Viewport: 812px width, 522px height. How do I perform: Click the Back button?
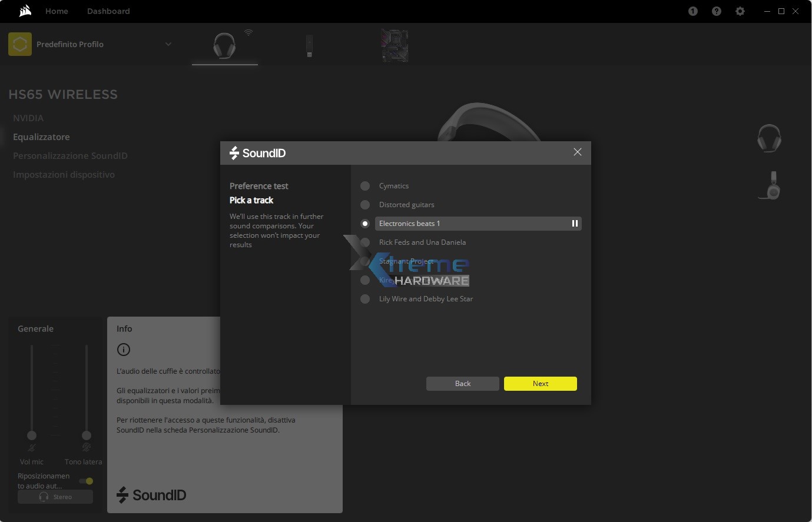tap(463, 384)
